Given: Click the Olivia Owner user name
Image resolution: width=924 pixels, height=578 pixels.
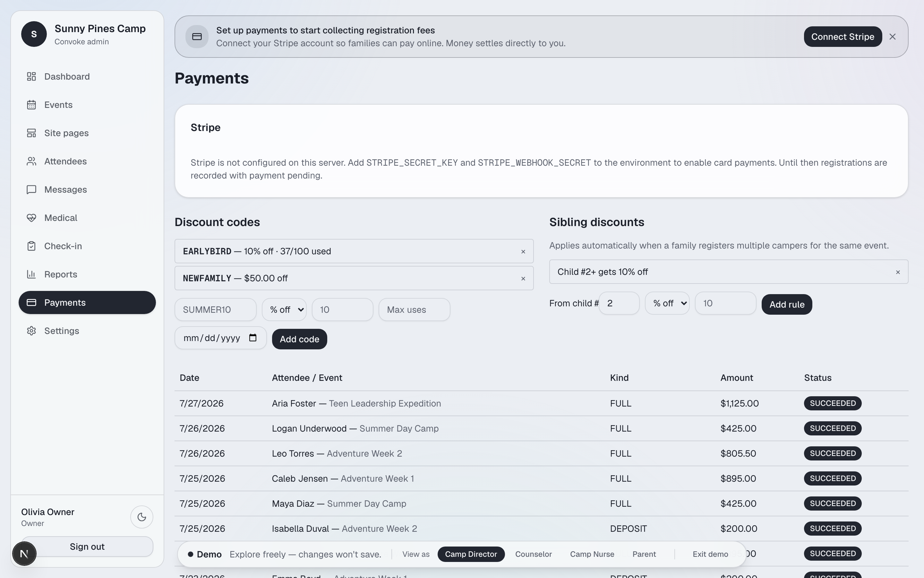Looking at the screenshot, I should pos(48,512).
